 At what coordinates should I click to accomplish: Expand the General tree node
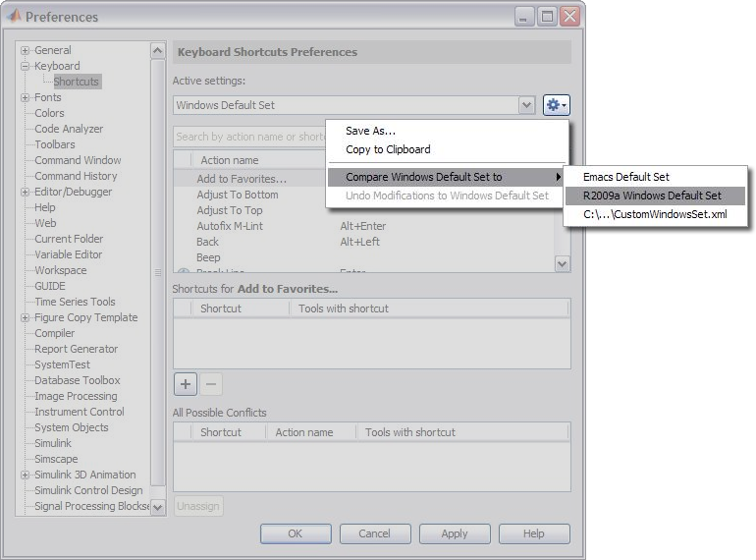click(x=25, y=50)
